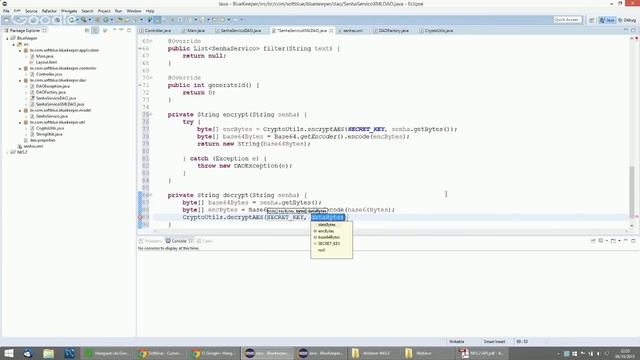The image size is (640, 360).
Task: Collapse the src folder node
Action: [x=14, y=44]
